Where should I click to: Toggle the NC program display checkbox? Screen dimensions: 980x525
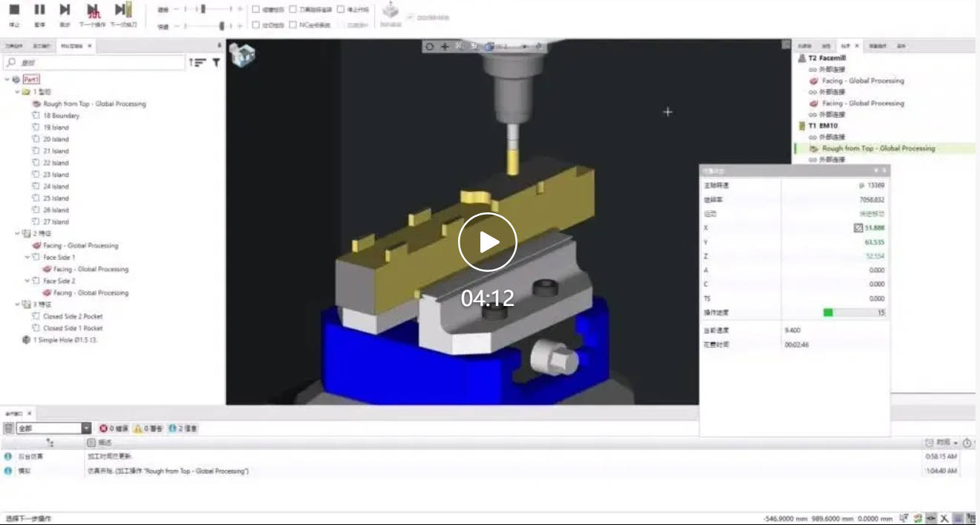[x=293, y=25]
